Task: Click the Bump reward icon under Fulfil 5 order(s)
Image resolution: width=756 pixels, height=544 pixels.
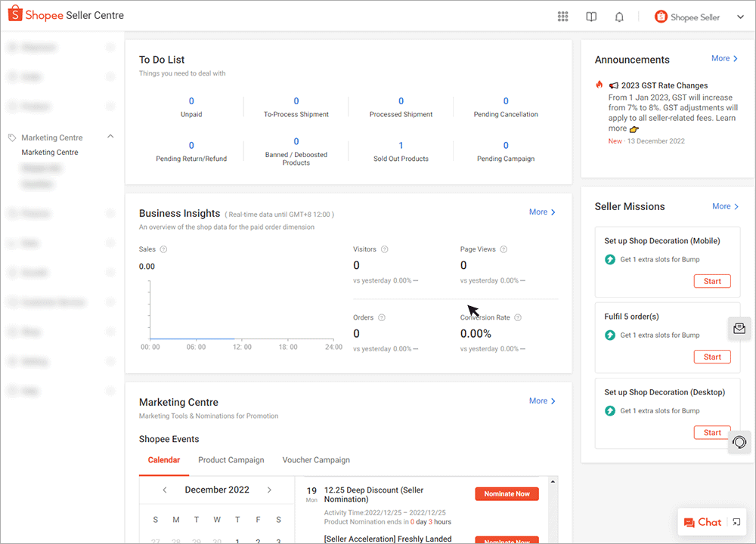Action: pyautogui.click(x=610, y=335)
